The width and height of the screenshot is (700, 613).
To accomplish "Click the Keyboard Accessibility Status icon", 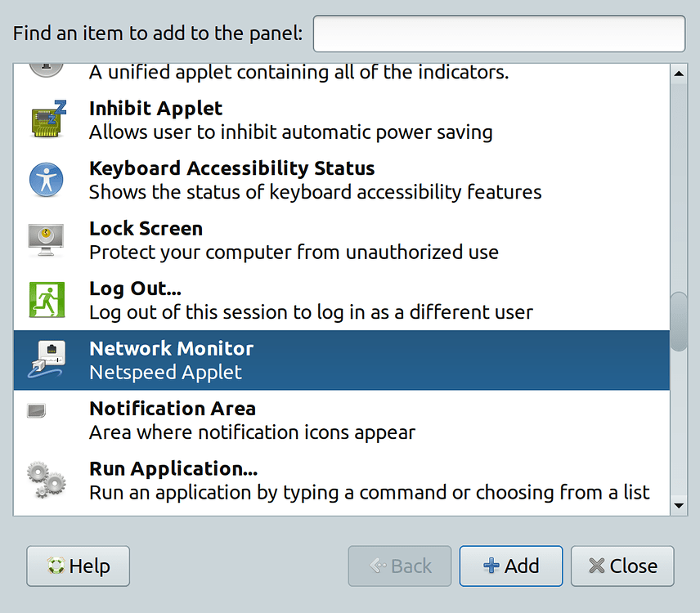I will click(46, 180).
